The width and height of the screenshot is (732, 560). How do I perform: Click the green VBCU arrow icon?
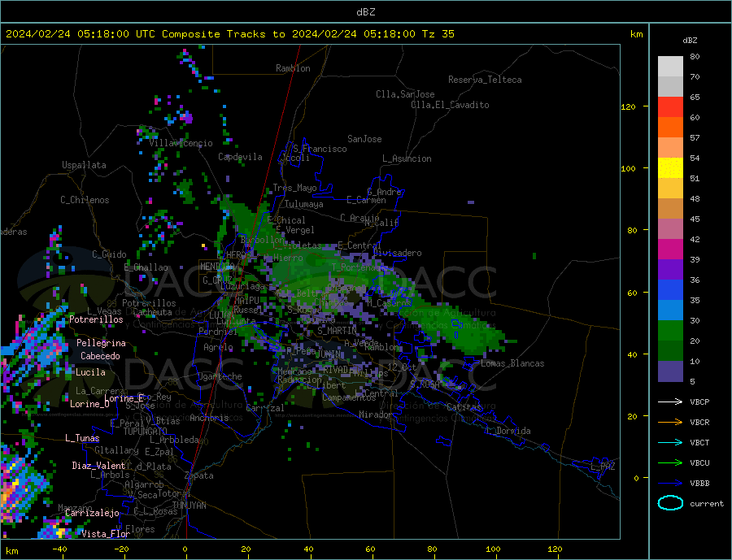[x=670, y=462]
